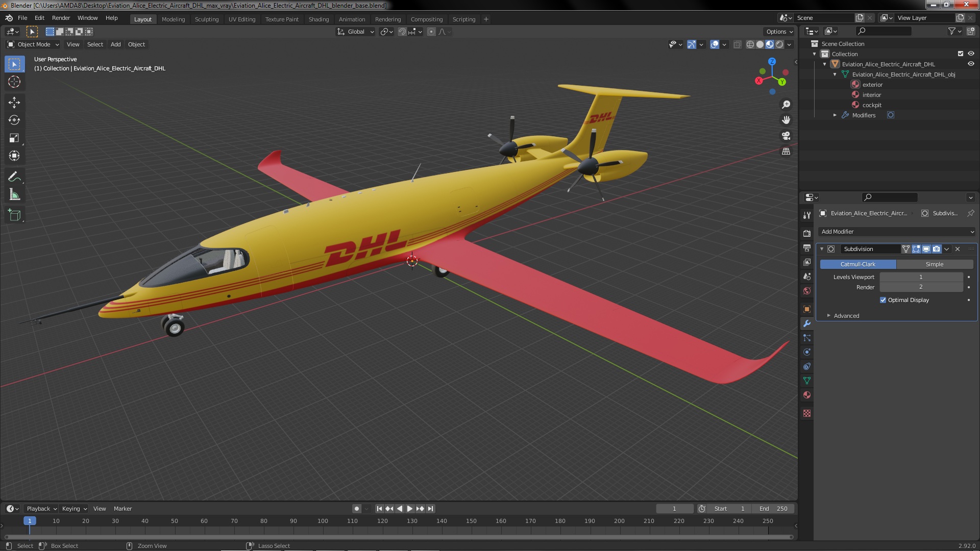Select the Cursor tool in the toolbar
This screenshot has width=980, height=551.
tap(14, 82)
